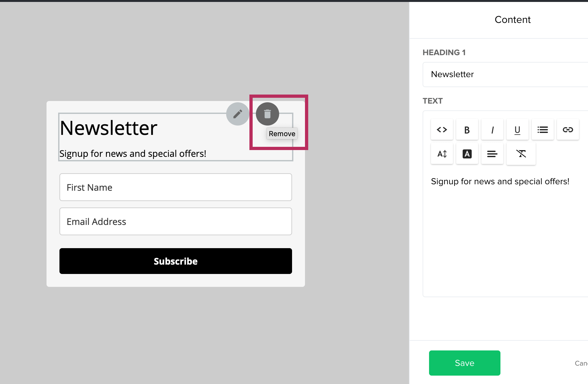The width and height of the screenshot is (588, 384).
Task: Apply underline formatting
Action: tap(517, 130)
